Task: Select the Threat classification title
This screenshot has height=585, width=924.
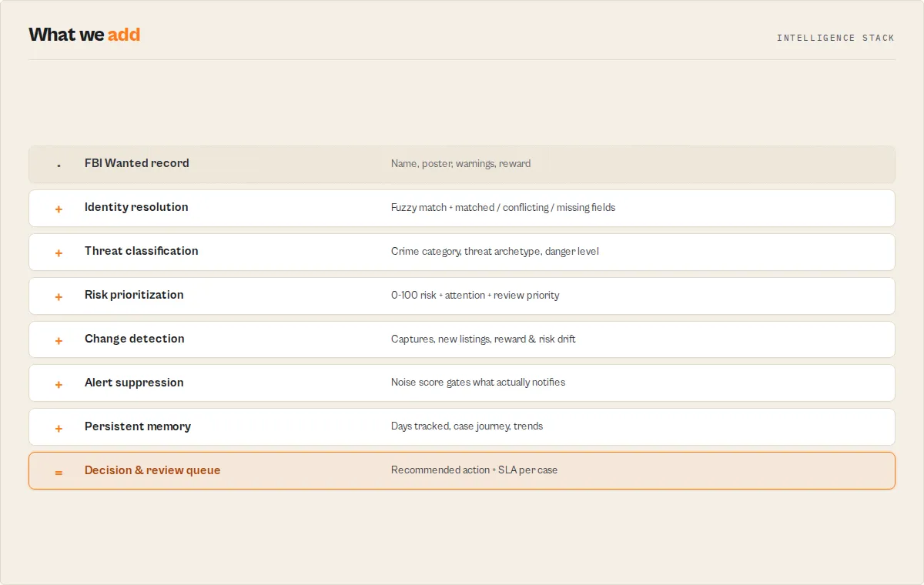Action: click(x=142, y=251)
